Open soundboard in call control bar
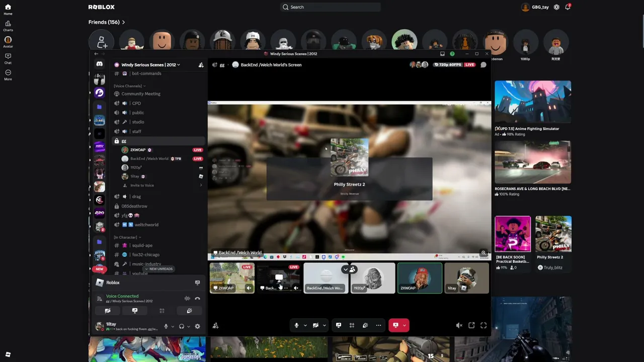The image size is (644, 362). [x=365, y=325]
